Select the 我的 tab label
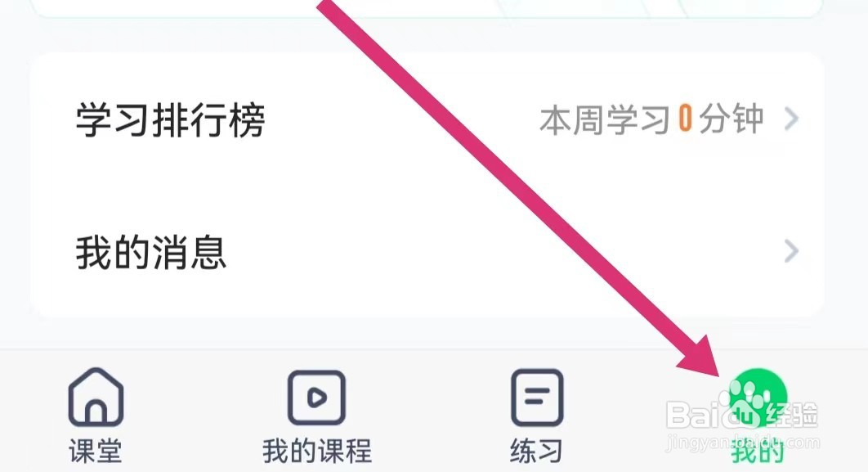The image size is (868, 472). [x=758, y=452]
